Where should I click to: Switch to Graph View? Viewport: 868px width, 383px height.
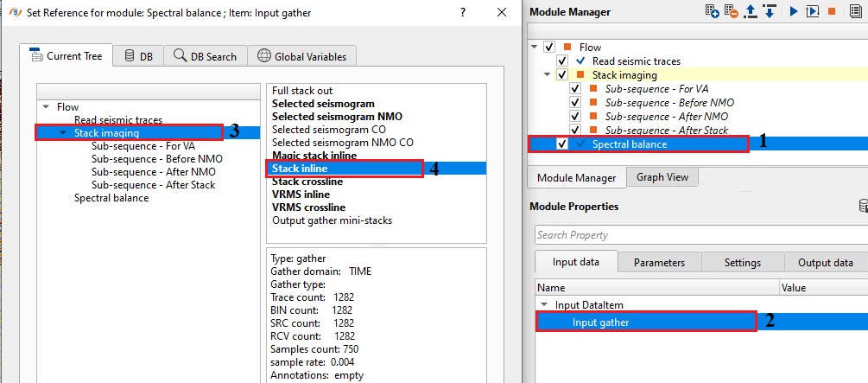pyautogui.click(x=662, y=177)
